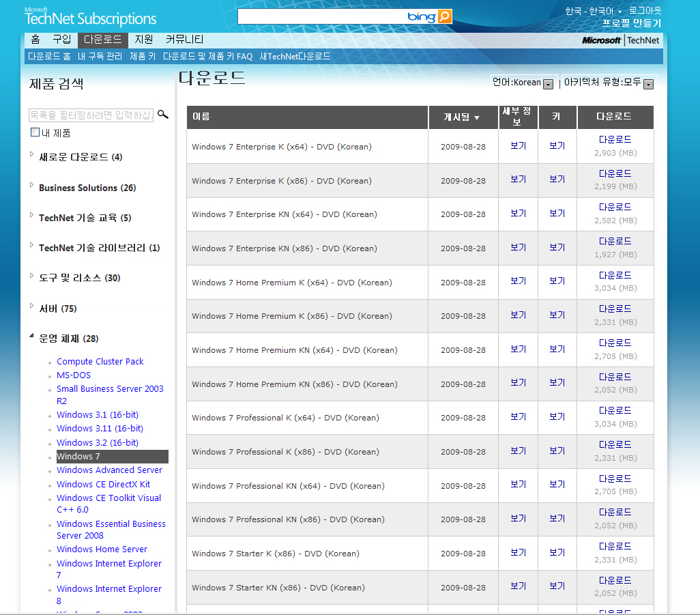Screen dimensions: 700x615
Task: Open Windows Essential Business Server 2008
Action: pos(111,530)
